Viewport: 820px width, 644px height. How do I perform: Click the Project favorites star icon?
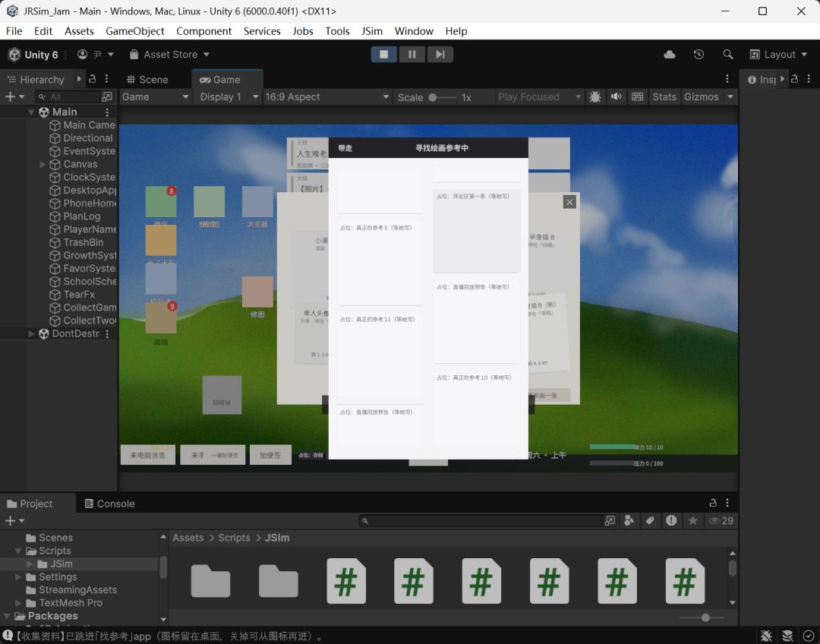tap(692, 520)
